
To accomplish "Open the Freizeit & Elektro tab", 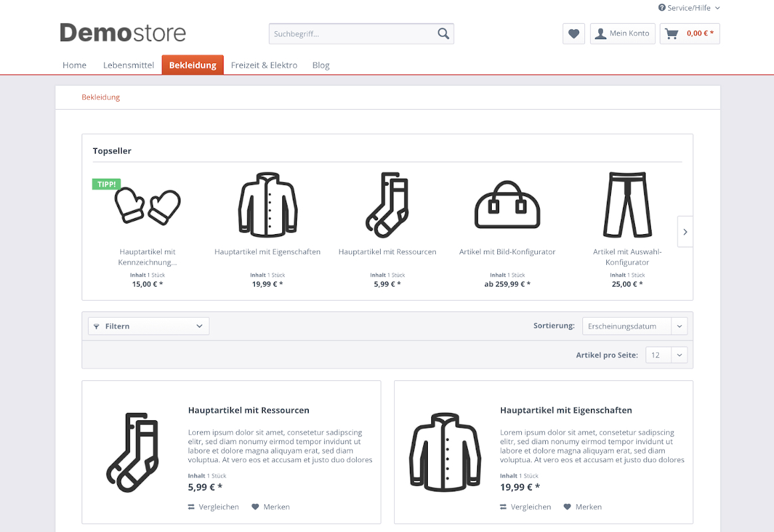I will pyautogui.click(x=264, y=65).
